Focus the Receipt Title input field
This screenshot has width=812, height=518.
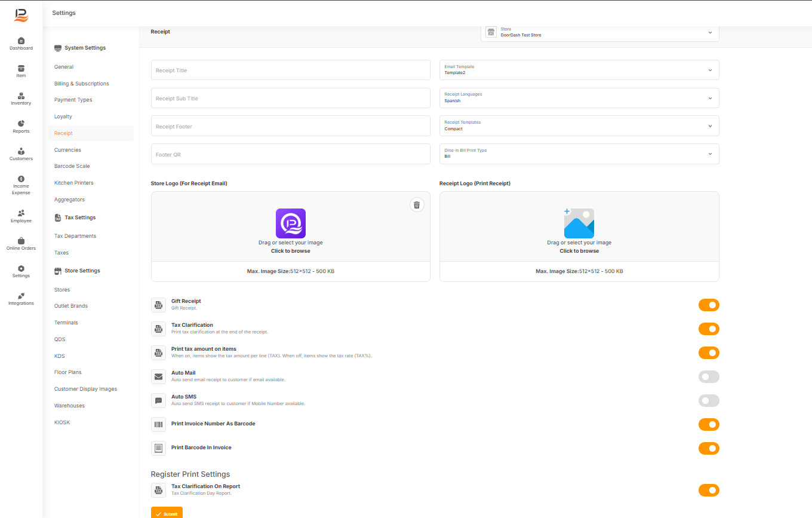click(291, 70)
